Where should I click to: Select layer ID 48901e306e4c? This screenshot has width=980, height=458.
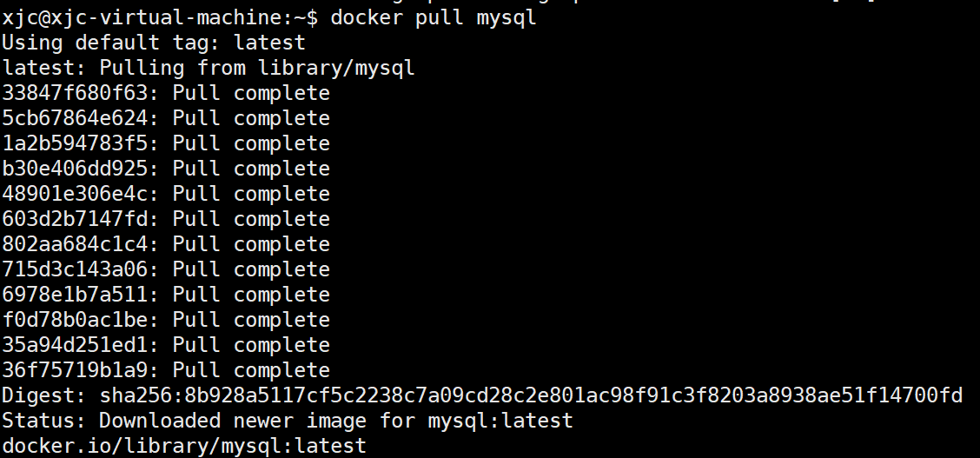point(75,194)
